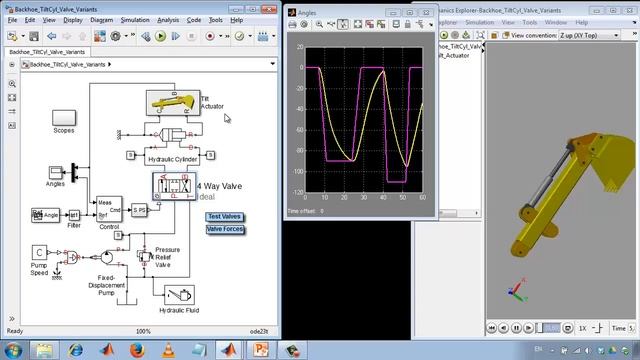
Task: Open the Record dropdown arrow
Action: [220, 36]
